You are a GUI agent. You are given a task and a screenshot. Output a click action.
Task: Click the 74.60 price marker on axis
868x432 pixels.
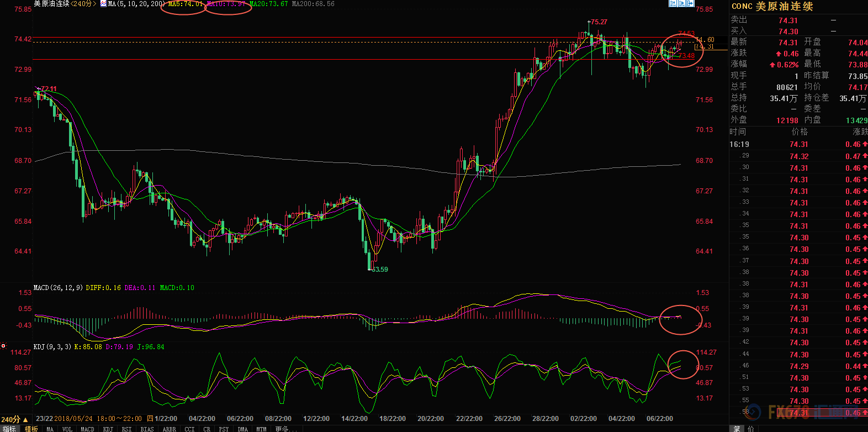point(705,40)
